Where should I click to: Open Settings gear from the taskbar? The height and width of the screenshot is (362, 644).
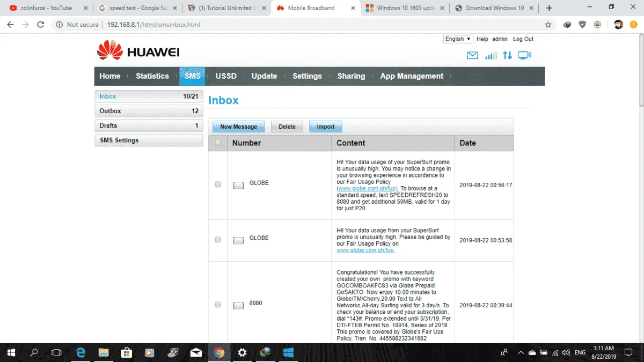242,352
